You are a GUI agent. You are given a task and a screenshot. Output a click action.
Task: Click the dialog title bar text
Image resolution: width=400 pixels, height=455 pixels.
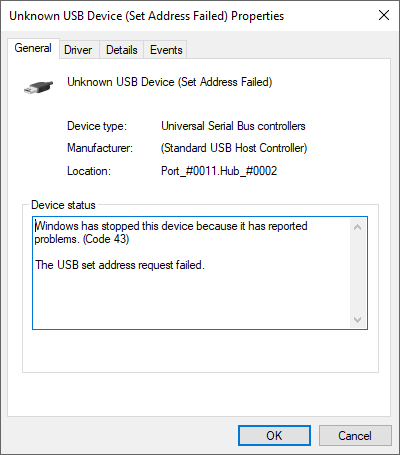[147, 16]
